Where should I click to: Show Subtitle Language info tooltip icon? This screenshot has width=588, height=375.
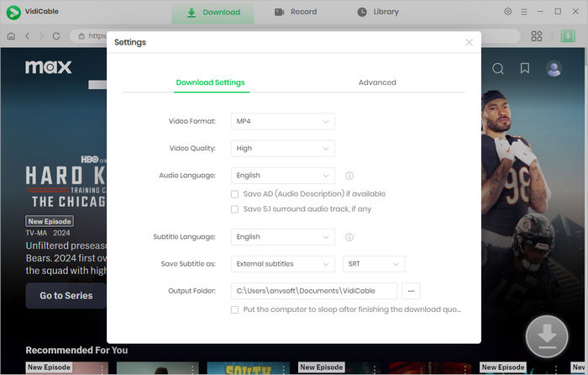(x=349, y=237)
